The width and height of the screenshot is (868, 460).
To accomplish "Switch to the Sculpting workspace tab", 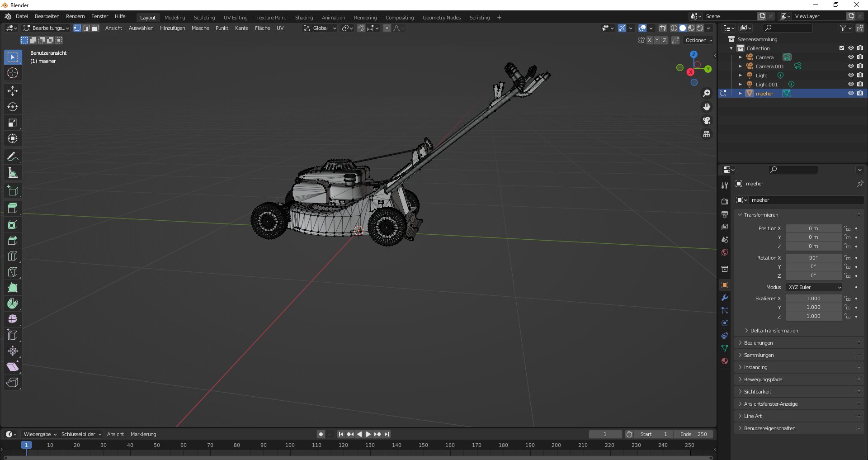I will [204, 18].
